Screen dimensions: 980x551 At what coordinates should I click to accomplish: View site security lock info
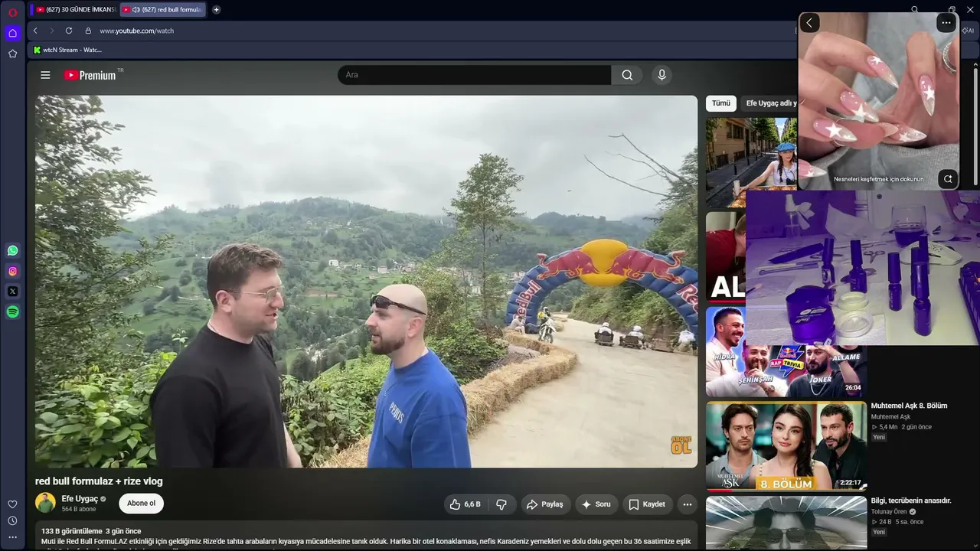click(88, 31)
